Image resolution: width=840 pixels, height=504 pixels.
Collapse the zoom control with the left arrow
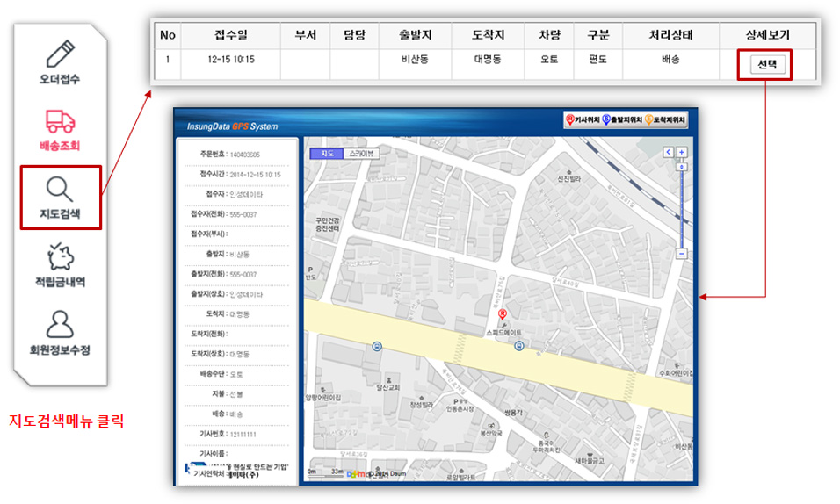668,152
